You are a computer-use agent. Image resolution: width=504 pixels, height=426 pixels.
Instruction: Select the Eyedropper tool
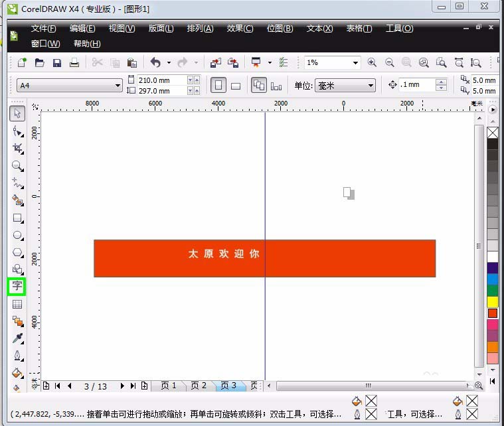pos(17,338)
